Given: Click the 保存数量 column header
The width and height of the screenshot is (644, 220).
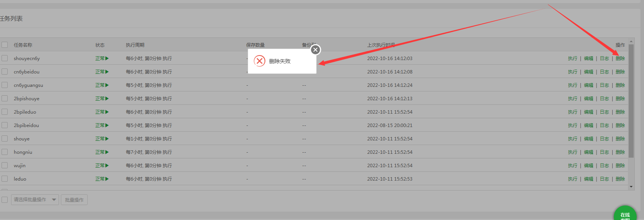Looking at the screenshot, I should (x=255, y=45).
